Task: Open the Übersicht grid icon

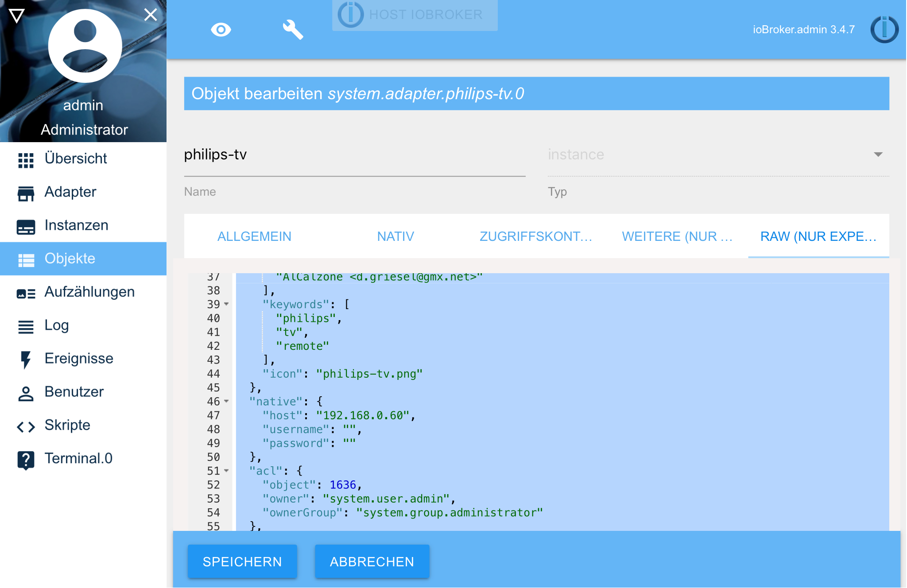Action: coord(26,160)
